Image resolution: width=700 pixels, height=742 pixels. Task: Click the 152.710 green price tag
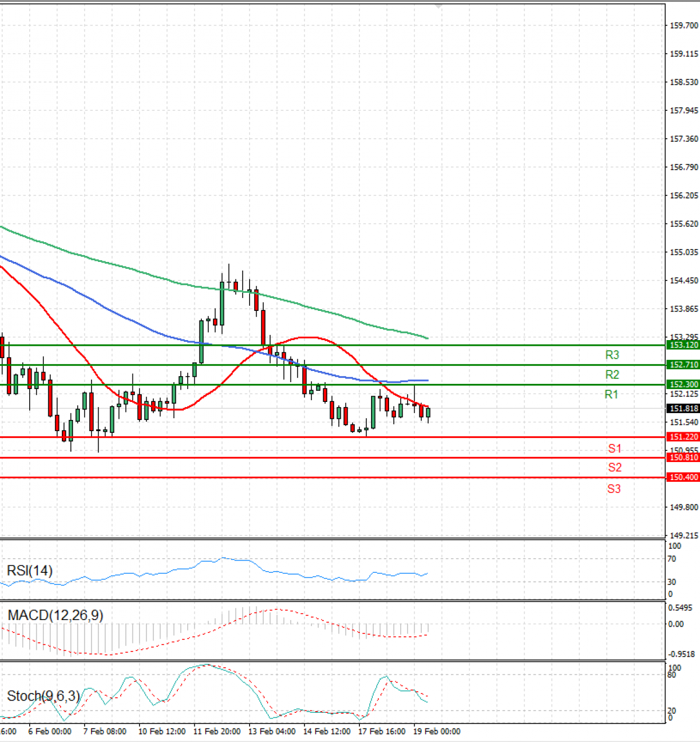tap(683, 365)
